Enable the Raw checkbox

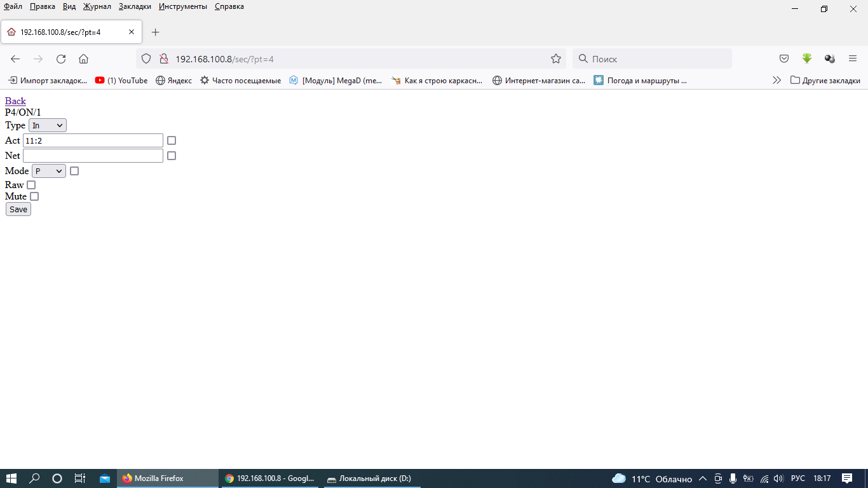tap(31, 185)
